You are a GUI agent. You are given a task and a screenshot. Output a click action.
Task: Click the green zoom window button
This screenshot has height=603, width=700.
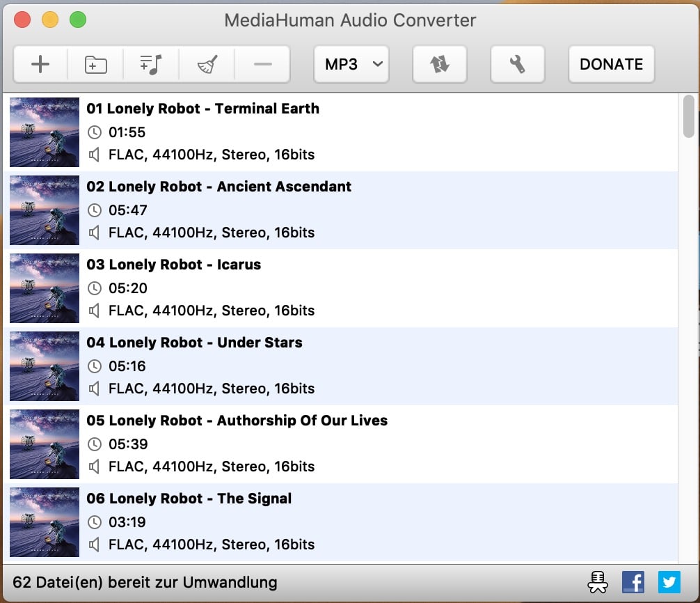coord(78,19)
